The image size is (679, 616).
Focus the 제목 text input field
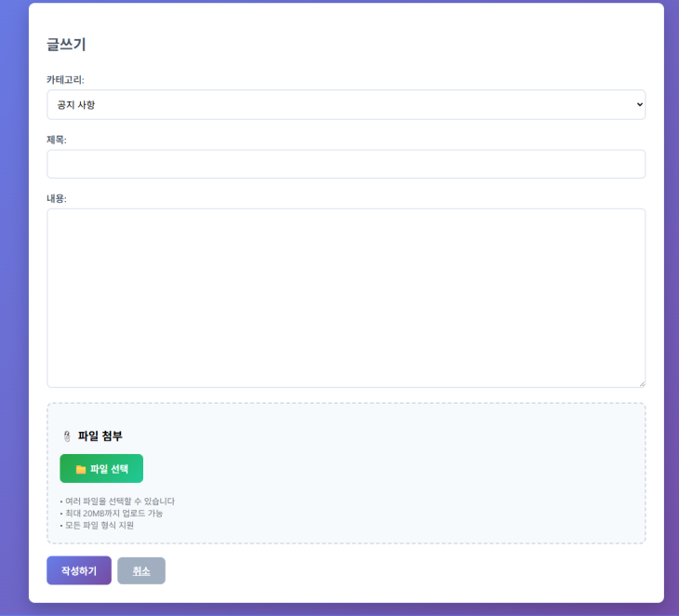click(x=345, y=164)
